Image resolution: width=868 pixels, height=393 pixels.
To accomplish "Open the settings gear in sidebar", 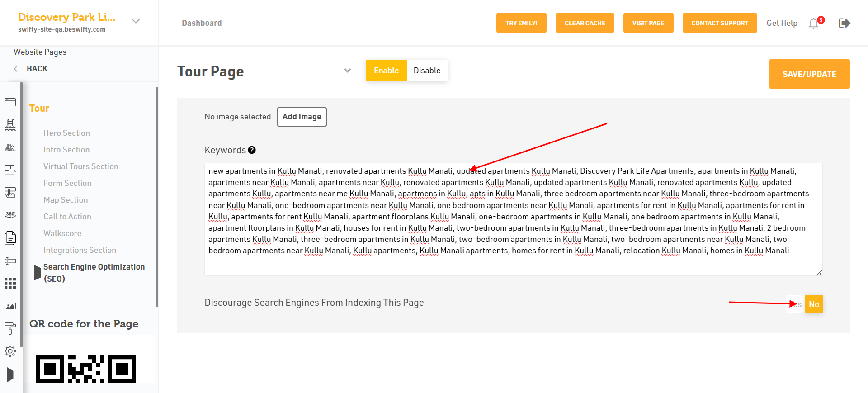I will (10, 351).
